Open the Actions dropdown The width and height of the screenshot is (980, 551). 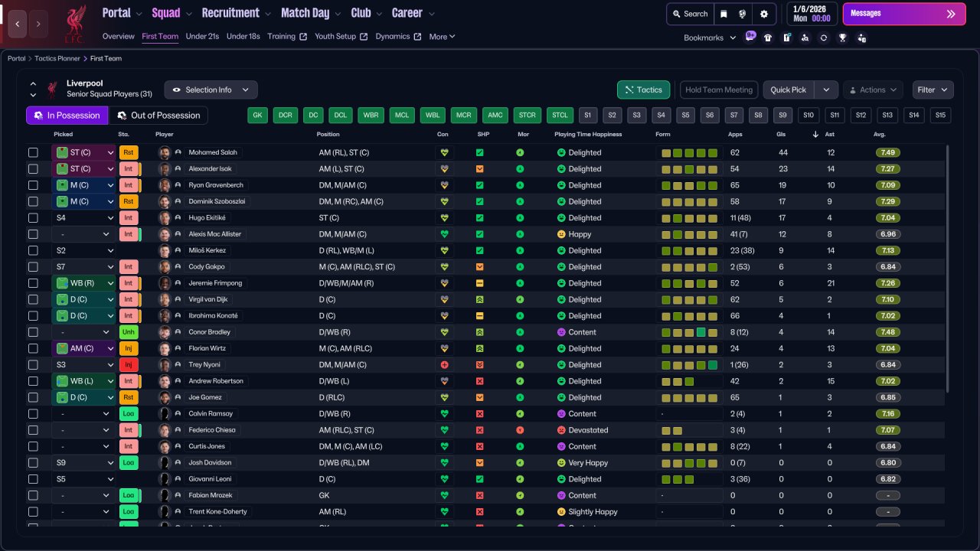873,90
